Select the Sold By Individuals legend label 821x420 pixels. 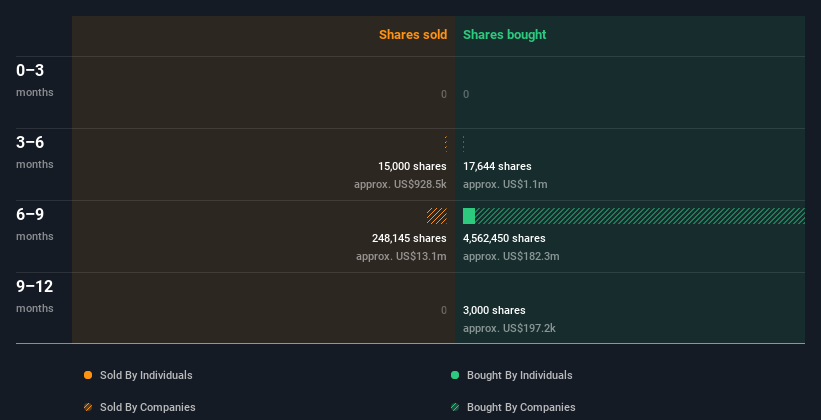(x=146, y=375)
